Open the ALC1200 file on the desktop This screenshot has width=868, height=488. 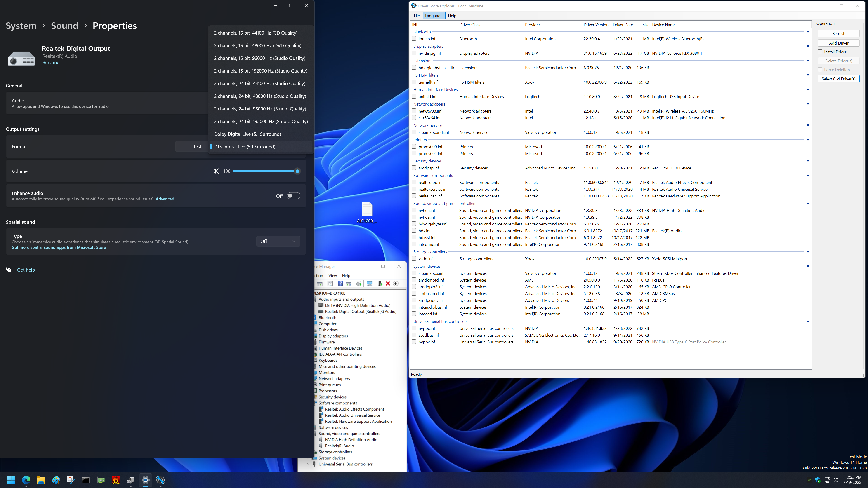pyautogui.click(x=367, y=212)
